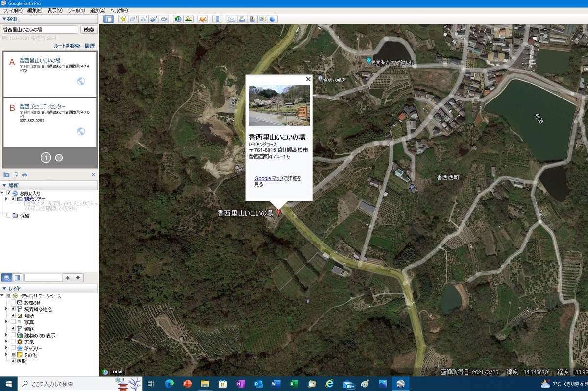Open the ヘルプ menu
This screenshot has height=391, width=588.
119,10
